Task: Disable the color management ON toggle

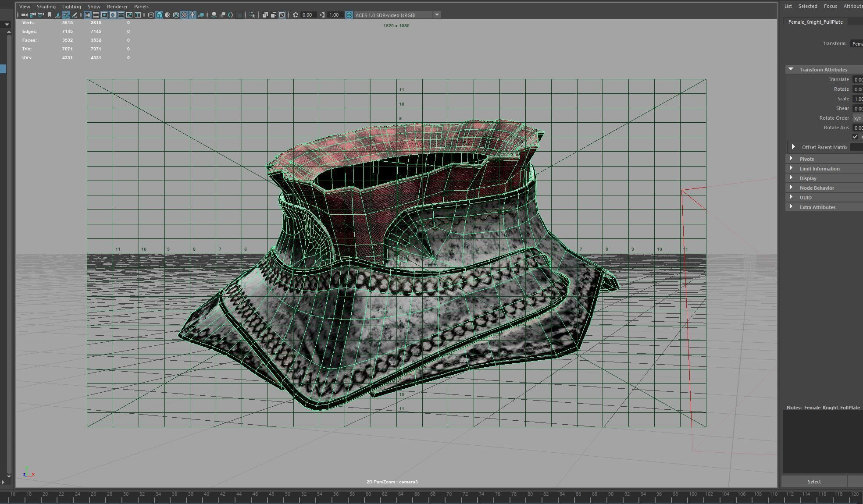Action: tap(349, 15)
